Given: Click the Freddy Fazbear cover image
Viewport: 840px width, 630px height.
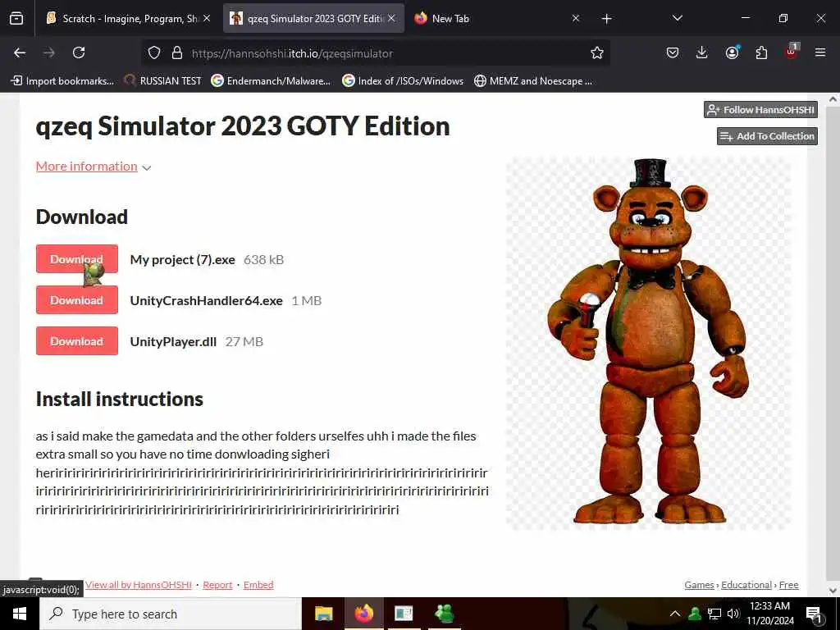Looking at the screenshot, I should coord(648,343).
